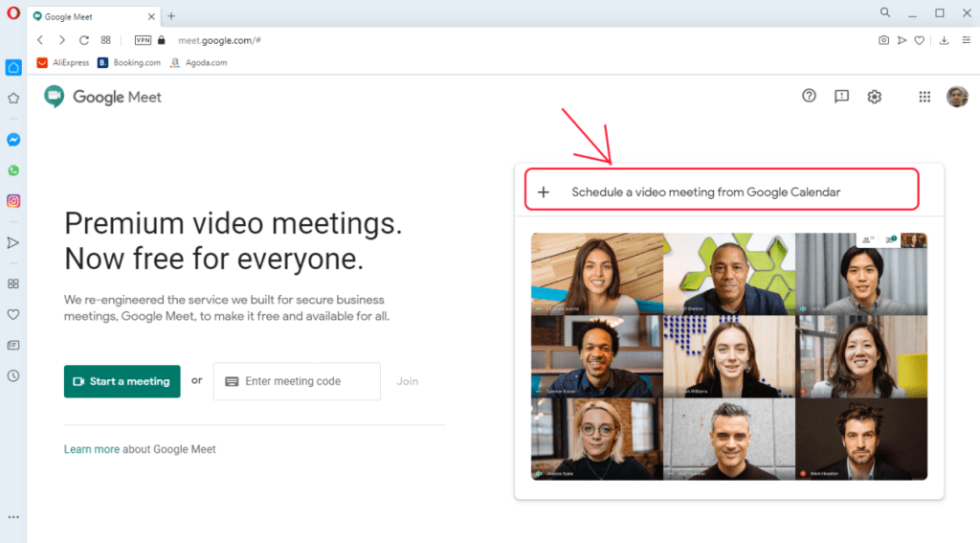Image resolution: width=980 pixels, height=543 pixels.
Task: Open the report a problem feedback icon
Action: click(841, 96)
